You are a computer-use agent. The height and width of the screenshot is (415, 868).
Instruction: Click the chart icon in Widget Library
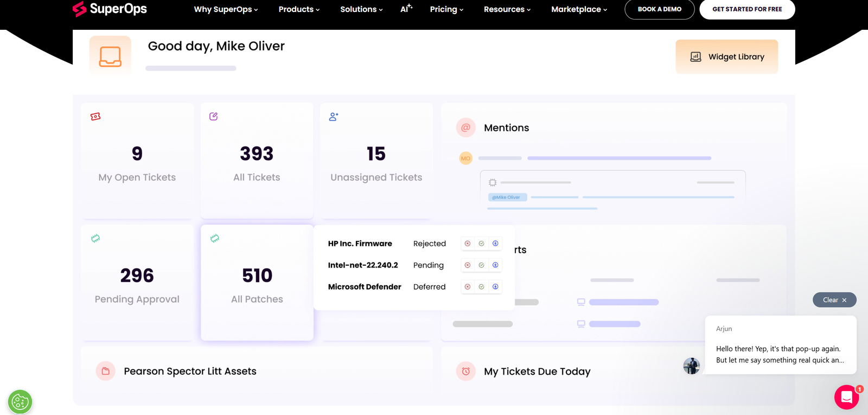695,56
